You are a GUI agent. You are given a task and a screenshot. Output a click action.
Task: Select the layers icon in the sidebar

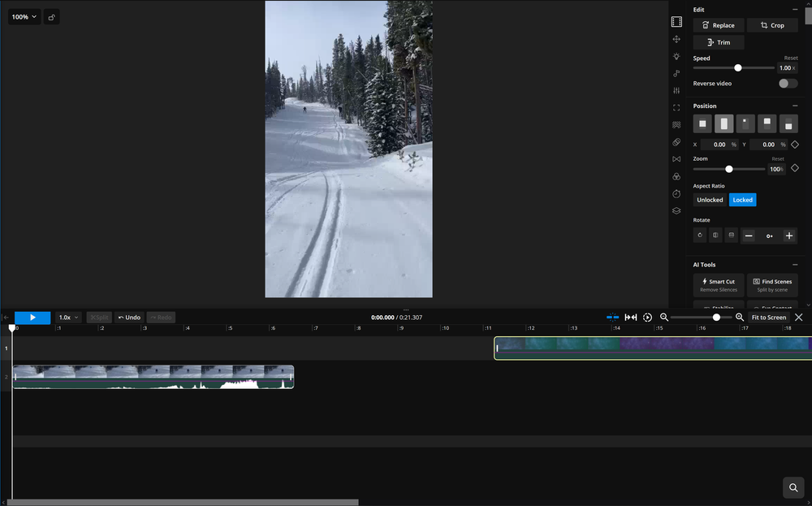tap(676, 210)
